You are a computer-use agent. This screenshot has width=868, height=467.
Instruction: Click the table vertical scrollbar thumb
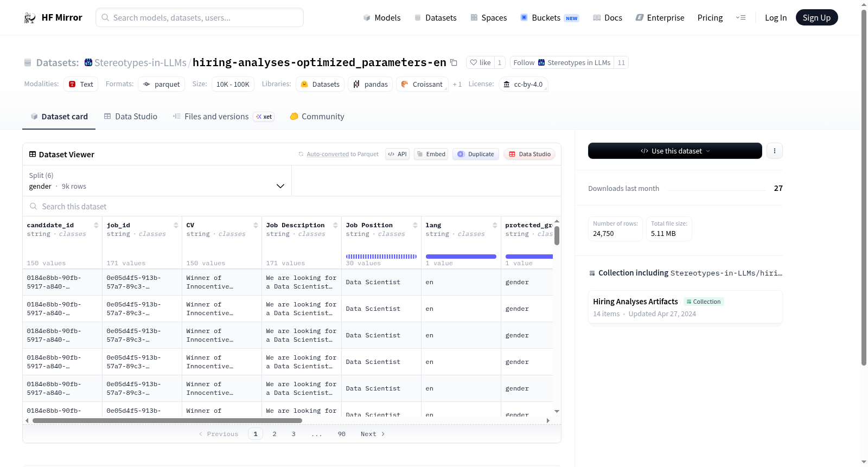557,235
